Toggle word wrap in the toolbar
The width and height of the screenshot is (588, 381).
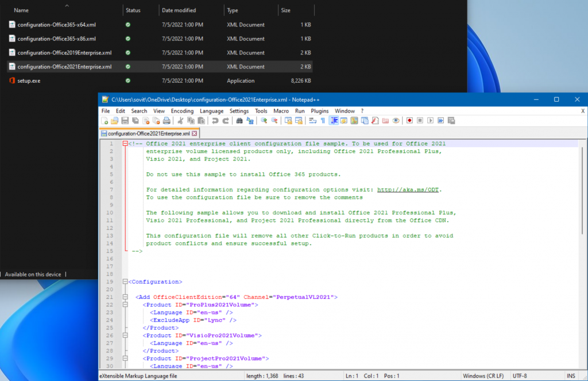tap(312, 121)
